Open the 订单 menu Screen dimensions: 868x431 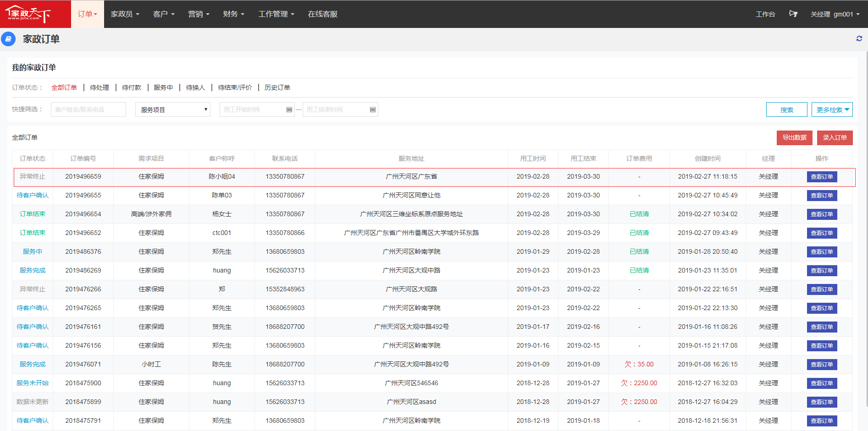87,14
